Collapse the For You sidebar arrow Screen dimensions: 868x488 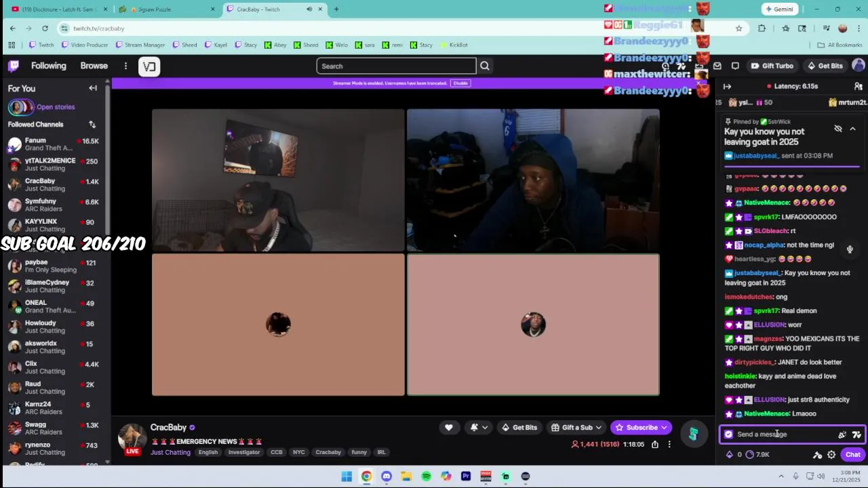pyautogui.click(x=93, y=88)
